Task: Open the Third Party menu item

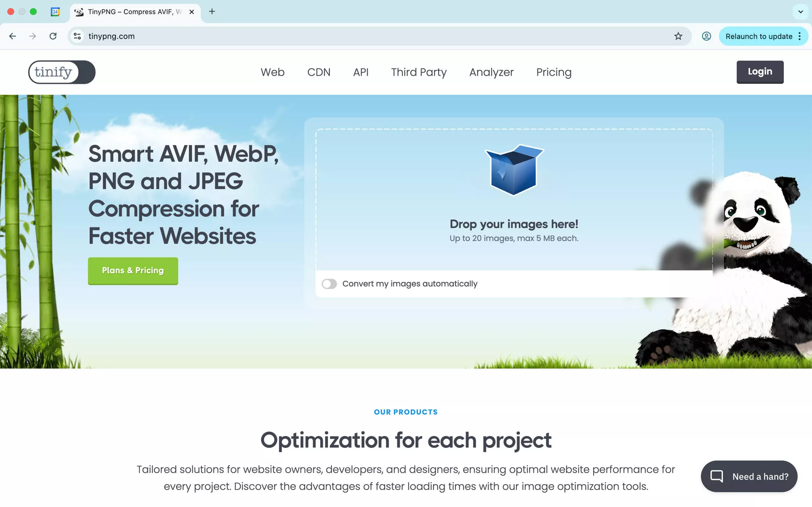Action: coord(419,72)
